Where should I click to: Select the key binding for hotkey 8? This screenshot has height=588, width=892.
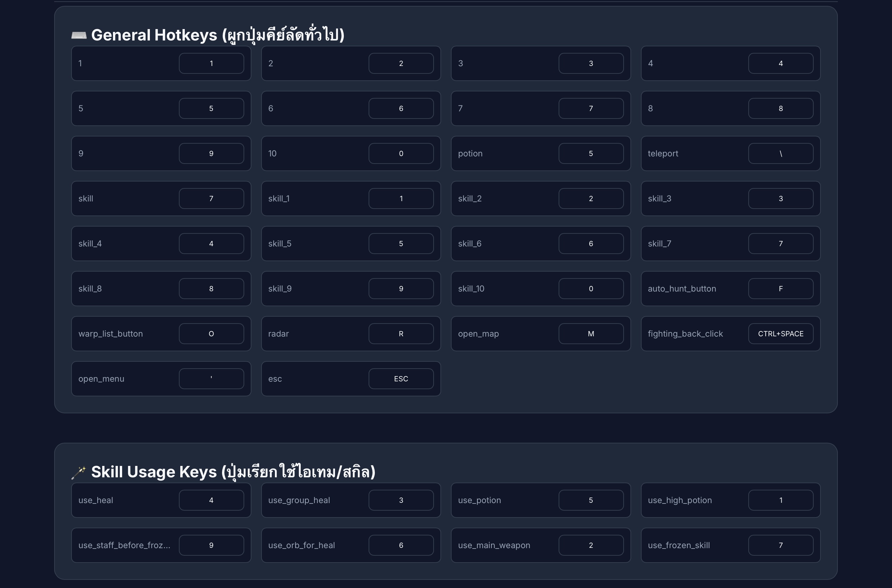coord(781,108)
